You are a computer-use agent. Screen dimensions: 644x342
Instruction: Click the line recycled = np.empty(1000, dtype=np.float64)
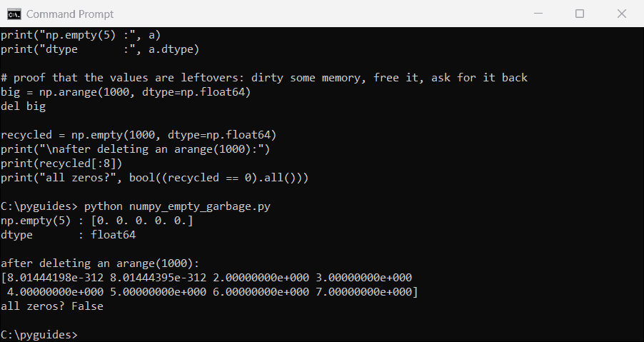[x=139, y=135]
